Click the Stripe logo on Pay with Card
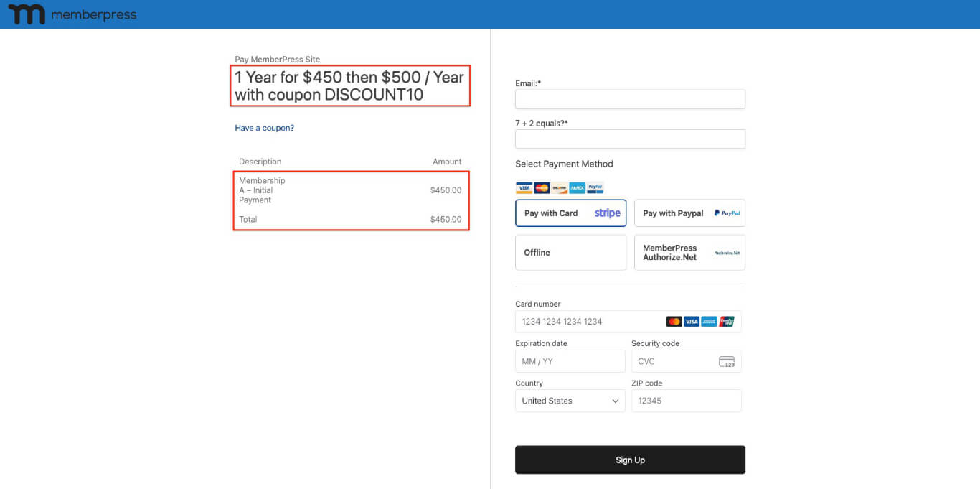 (x=607, y=213)
